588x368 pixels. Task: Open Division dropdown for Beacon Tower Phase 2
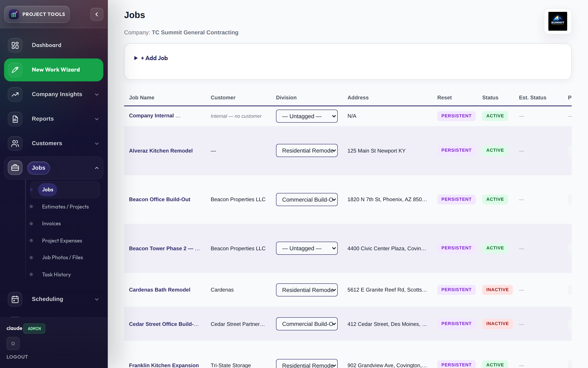coord(307,248)
